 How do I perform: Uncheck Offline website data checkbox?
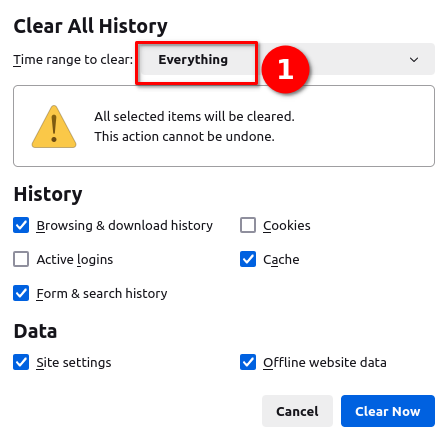[x=248, y=362]
